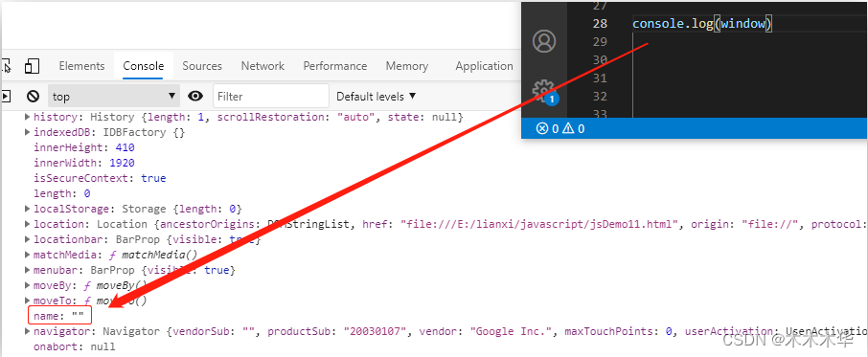
Task: Expand the location property
Action: (27, 224)
